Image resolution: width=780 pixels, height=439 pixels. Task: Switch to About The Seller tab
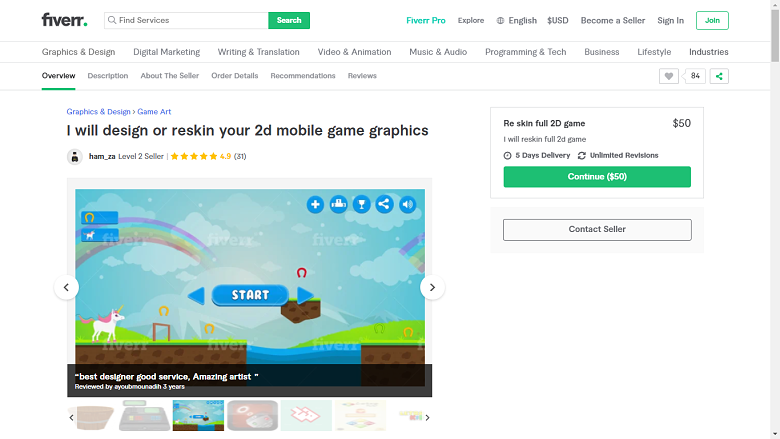(170, 76)
